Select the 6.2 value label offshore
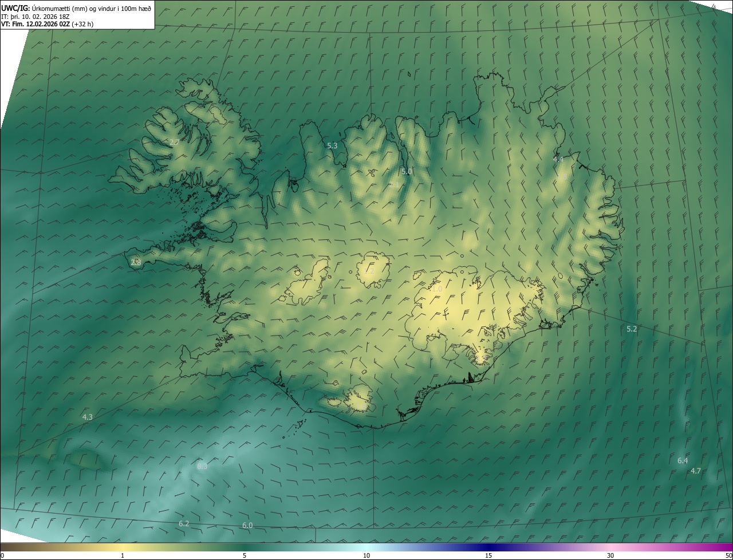The image size is (733, 560). click(184, 523)
